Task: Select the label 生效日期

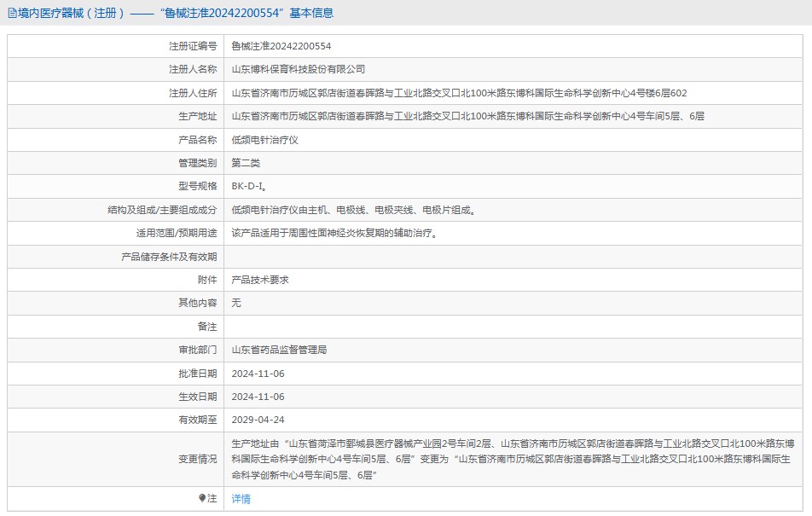Action: point(197,397)
